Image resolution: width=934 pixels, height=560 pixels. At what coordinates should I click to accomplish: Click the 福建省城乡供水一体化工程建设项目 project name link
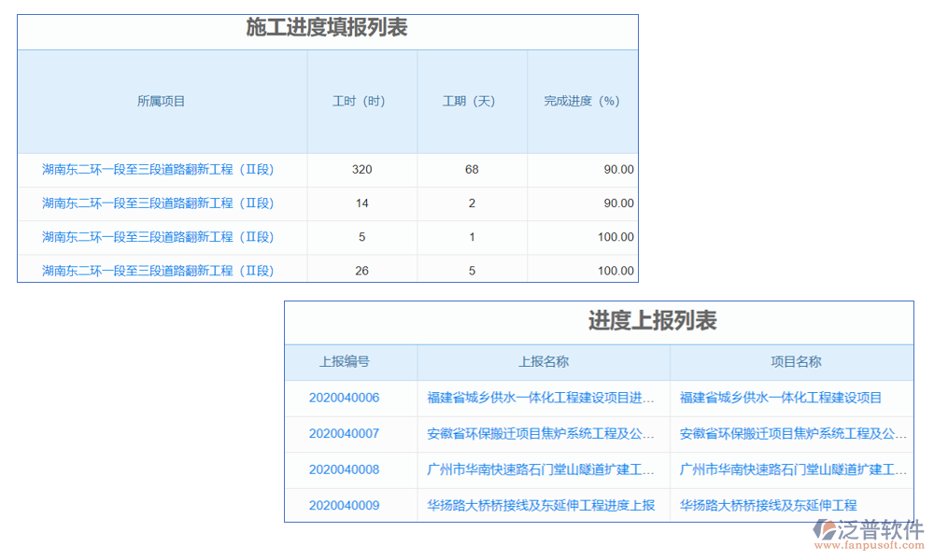coord(781,398)
